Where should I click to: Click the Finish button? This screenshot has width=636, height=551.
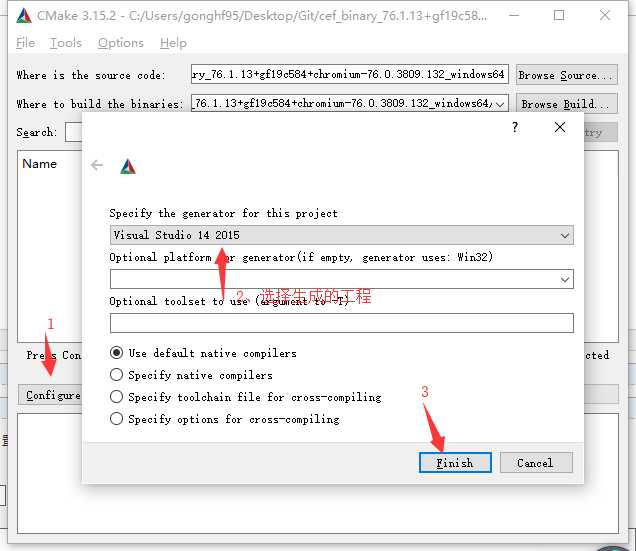(x=456, y=463)
